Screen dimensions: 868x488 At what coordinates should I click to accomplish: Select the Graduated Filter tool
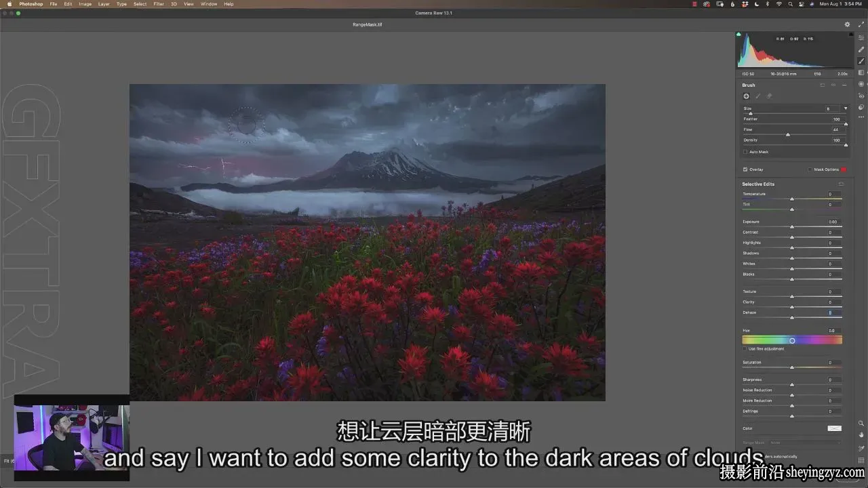click(x=861, y=73)
